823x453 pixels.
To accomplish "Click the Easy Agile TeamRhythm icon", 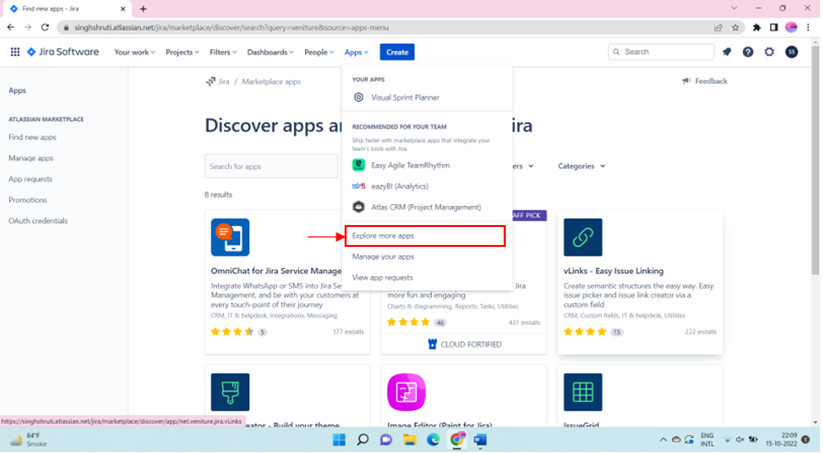I will 360,165.
